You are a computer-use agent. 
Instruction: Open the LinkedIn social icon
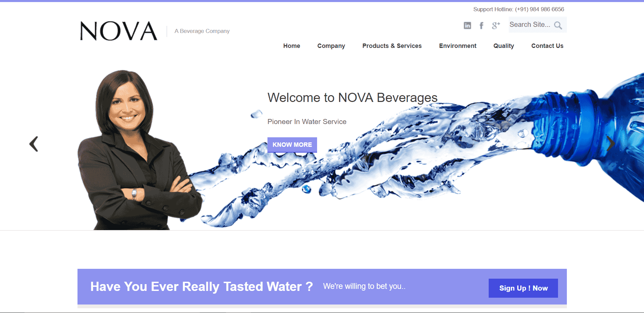click(x=467, y=25)
